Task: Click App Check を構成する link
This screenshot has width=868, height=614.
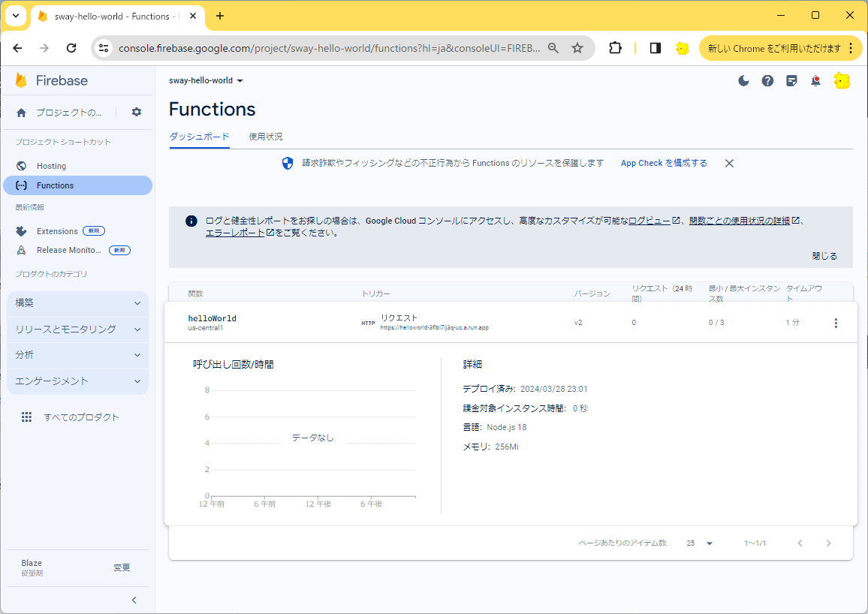Action: tap(664, 163)
